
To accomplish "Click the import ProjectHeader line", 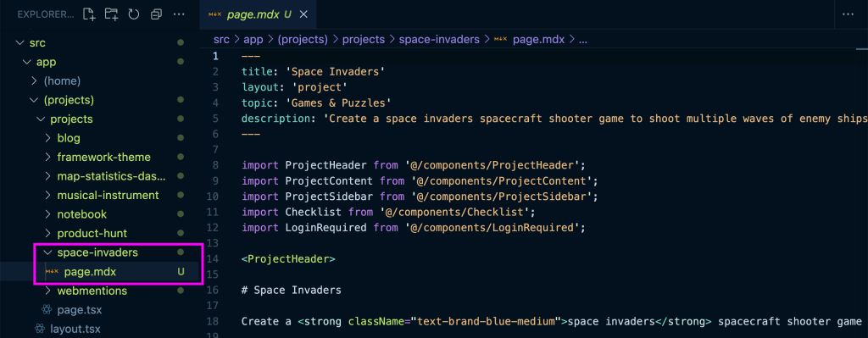I will (x=413, y=165).
